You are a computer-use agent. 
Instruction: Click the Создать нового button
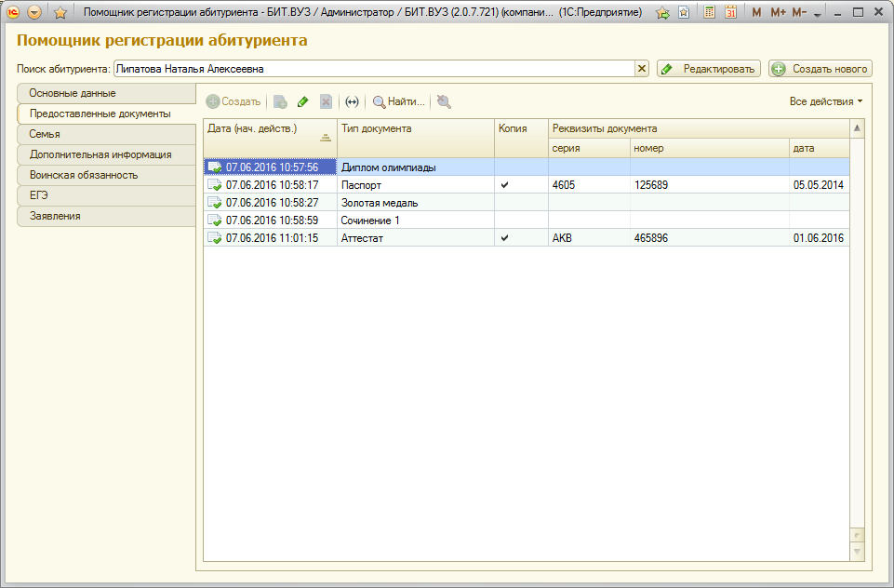pos(821,69)
